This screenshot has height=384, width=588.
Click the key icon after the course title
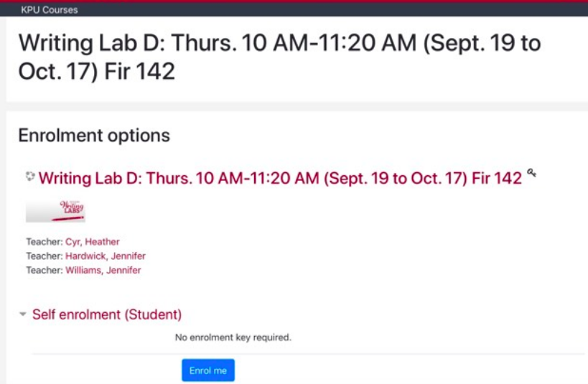(x=531, y=173)
